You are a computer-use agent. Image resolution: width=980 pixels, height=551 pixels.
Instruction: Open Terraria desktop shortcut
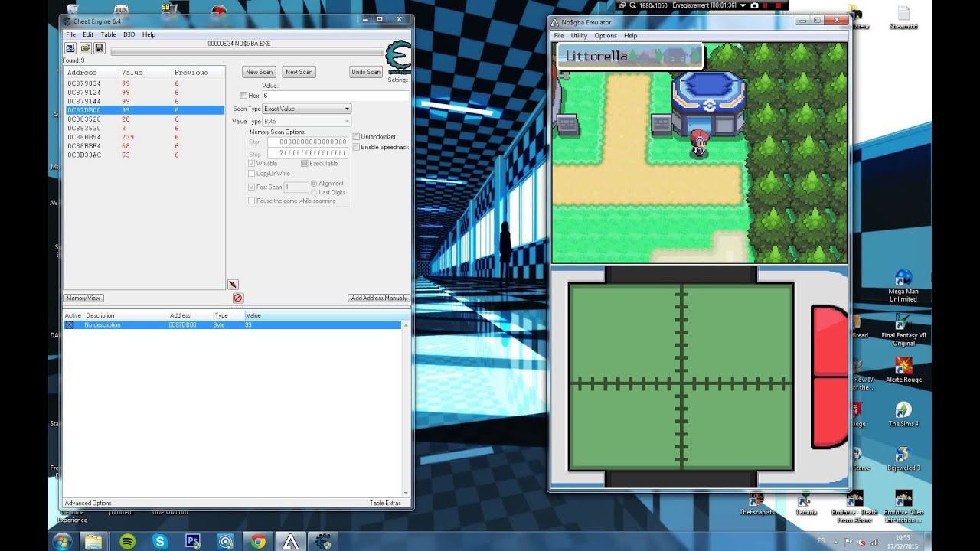[805, 504]
